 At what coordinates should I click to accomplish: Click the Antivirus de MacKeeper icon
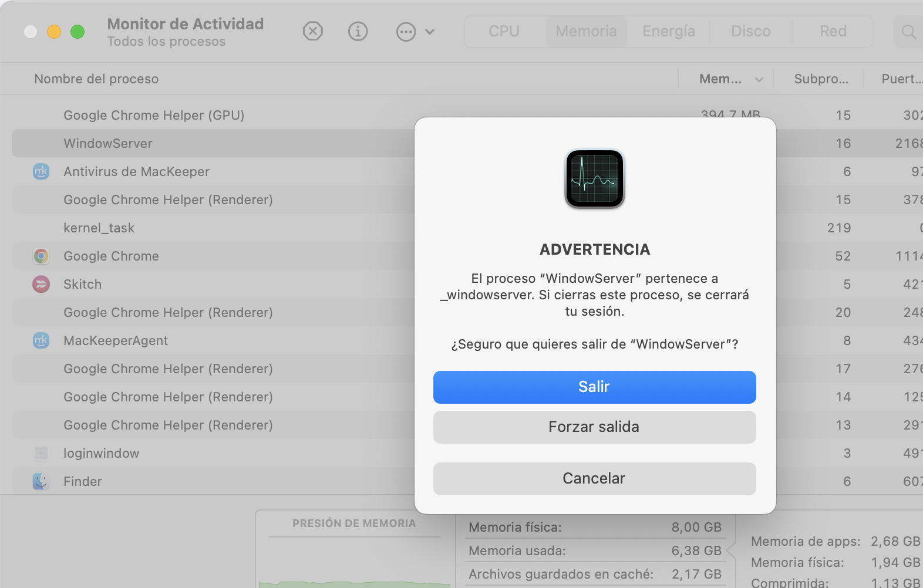[x=41, y=171]
